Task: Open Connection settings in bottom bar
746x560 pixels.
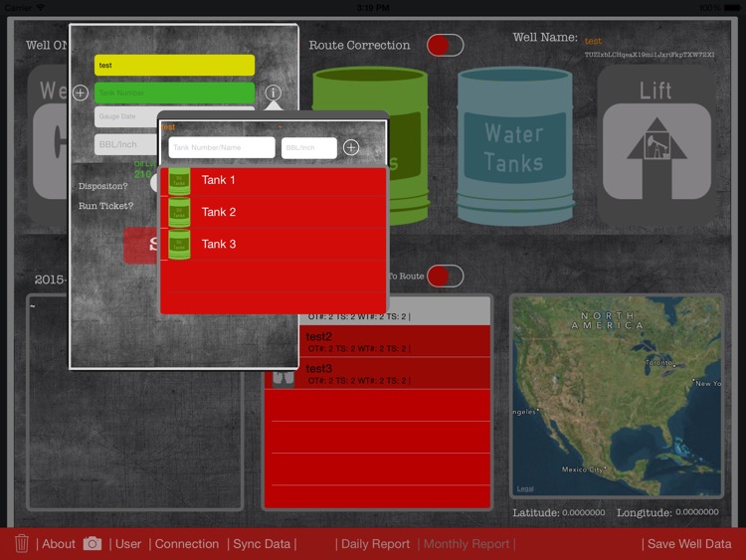Action: pyautogui.click(x=187, y=544)
